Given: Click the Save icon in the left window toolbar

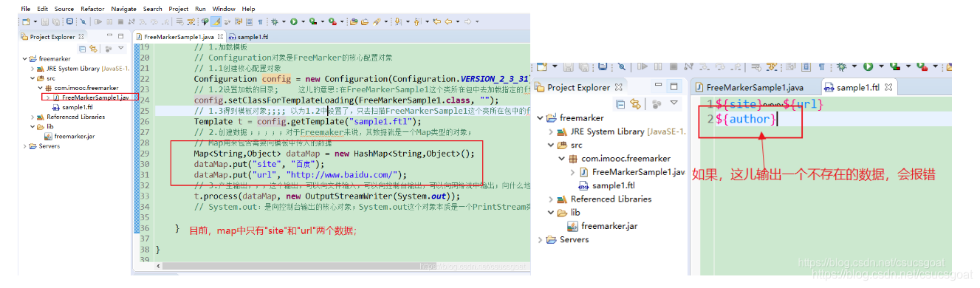Looking at the screenshot, I should coord(45,21).
